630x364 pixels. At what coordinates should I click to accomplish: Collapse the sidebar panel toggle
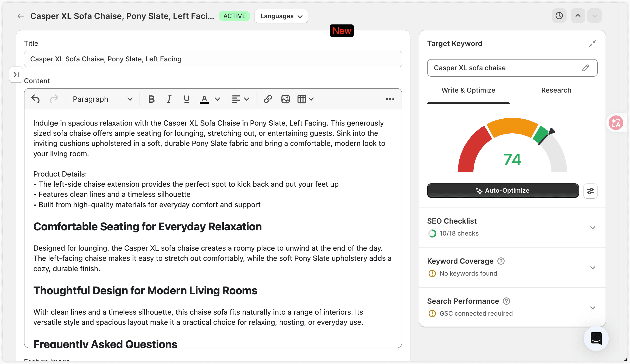(16, 75)
